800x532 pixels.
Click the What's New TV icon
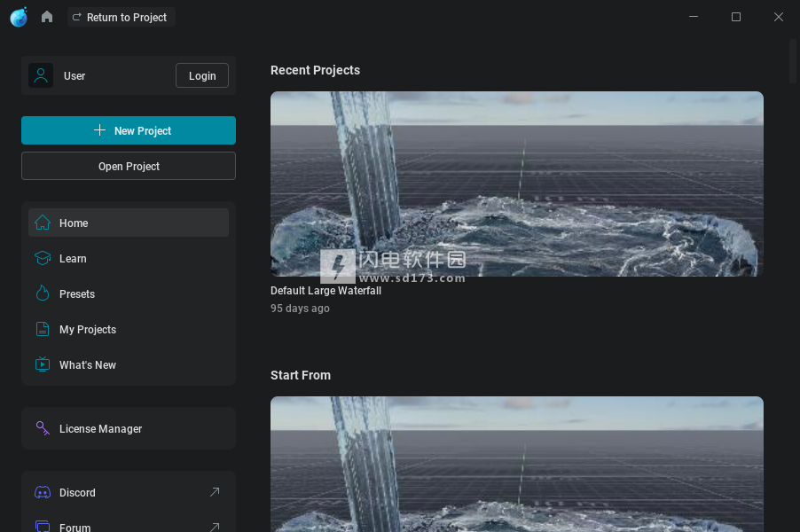[43, 364]
